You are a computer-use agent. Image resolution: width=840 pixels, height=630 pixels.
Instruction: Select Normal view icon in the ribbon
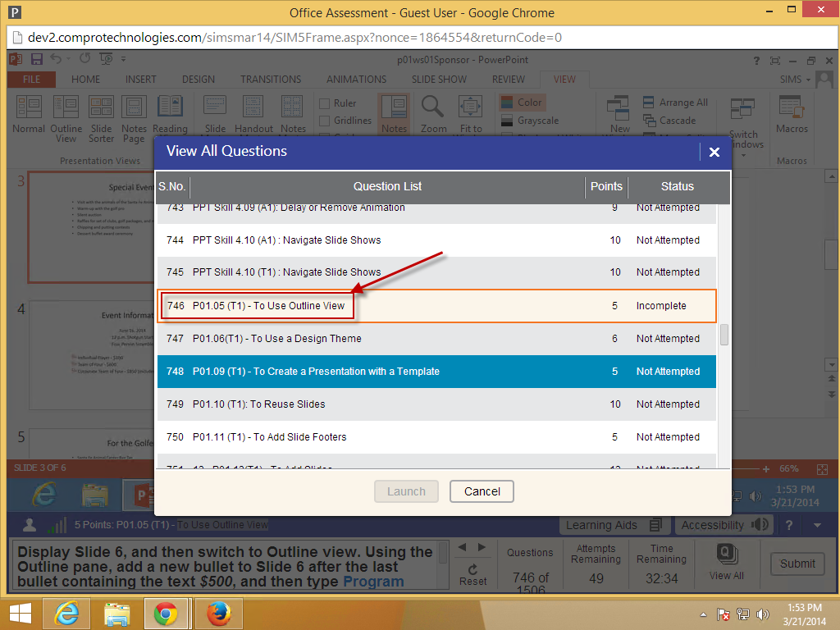pyautogui.click(x=29, y=115)
